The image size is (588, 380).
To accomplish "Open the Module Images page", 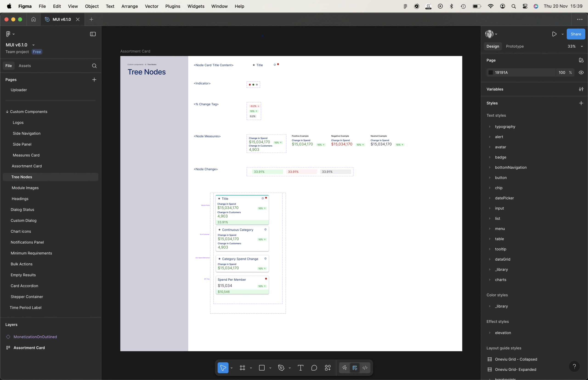I will 25,188.
